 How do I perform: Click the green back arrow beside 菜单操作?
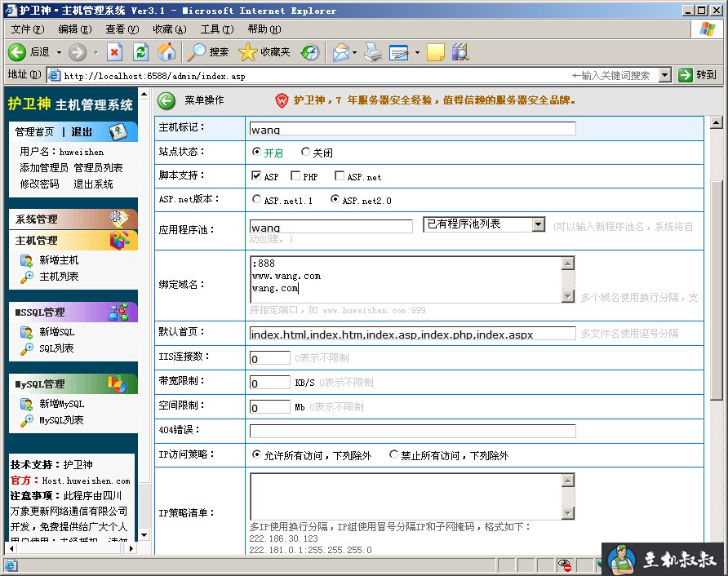[166, 100]
